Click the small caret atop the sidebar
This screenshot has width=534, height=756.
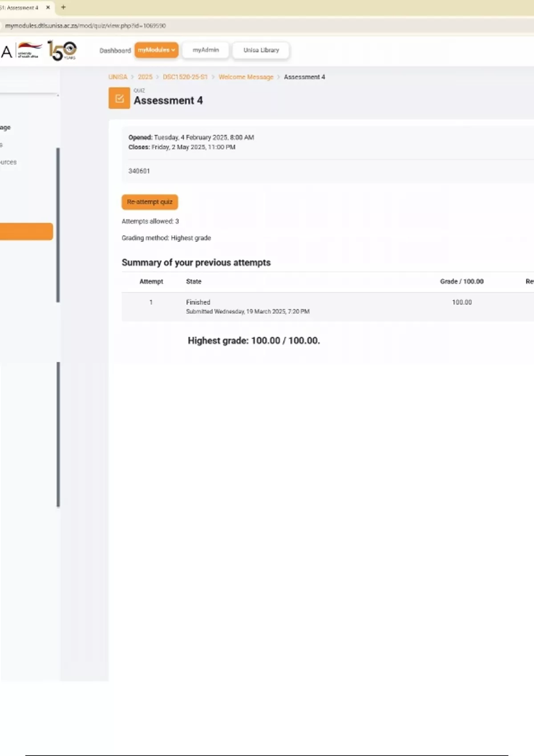coord(58,96)
